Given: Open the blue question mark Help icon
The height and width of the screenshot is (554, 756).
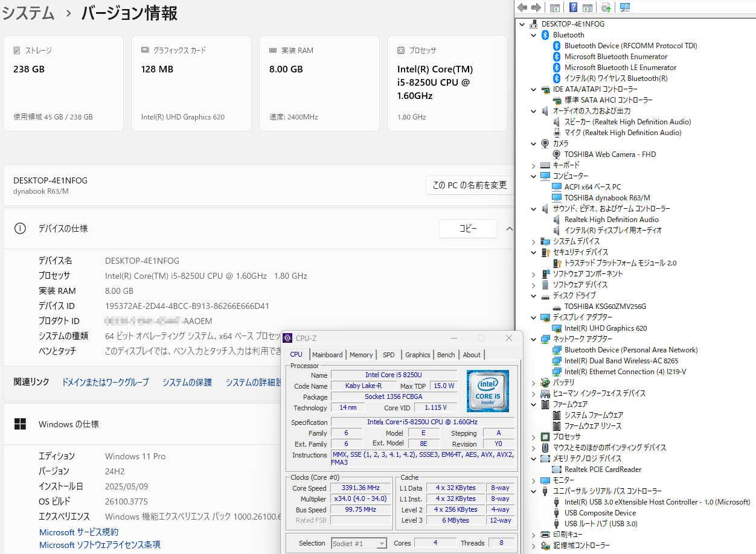Looking at the screenshot, I should pos(573,7).
